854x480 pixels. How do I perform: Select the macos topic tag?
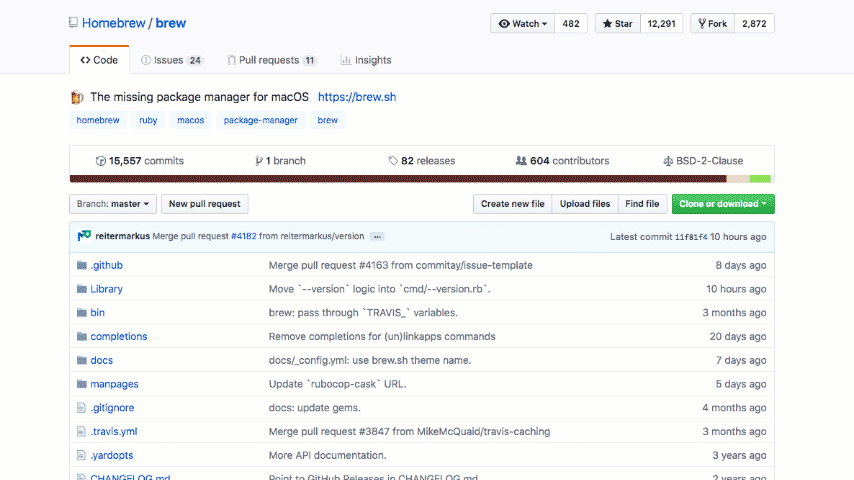191,120
